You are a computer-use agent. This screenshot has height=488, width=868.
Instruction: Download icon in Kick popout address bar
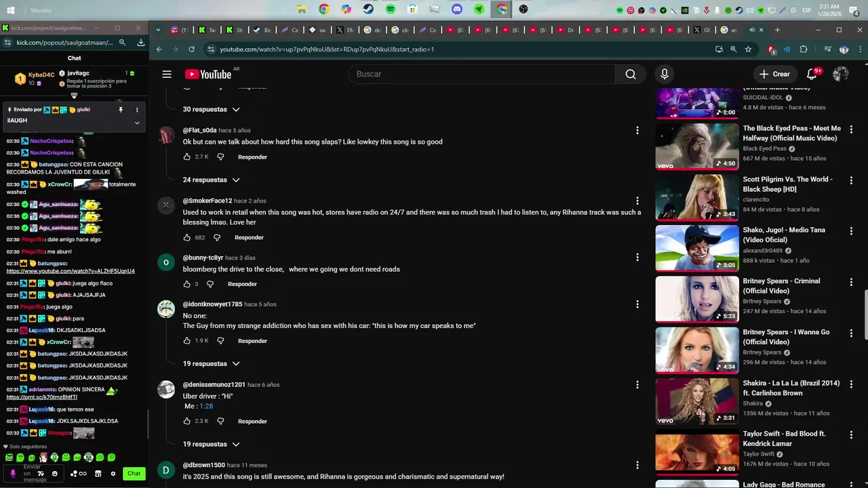coord(141,42)
